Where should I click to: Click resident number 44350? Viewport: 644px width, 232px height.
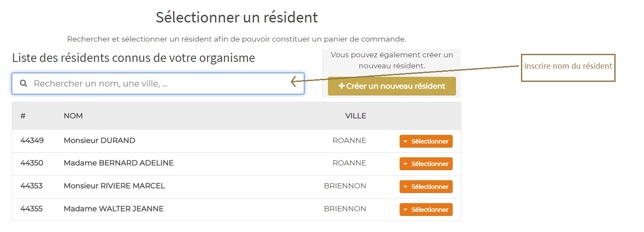pyautogui.click(x=32, y=163)
